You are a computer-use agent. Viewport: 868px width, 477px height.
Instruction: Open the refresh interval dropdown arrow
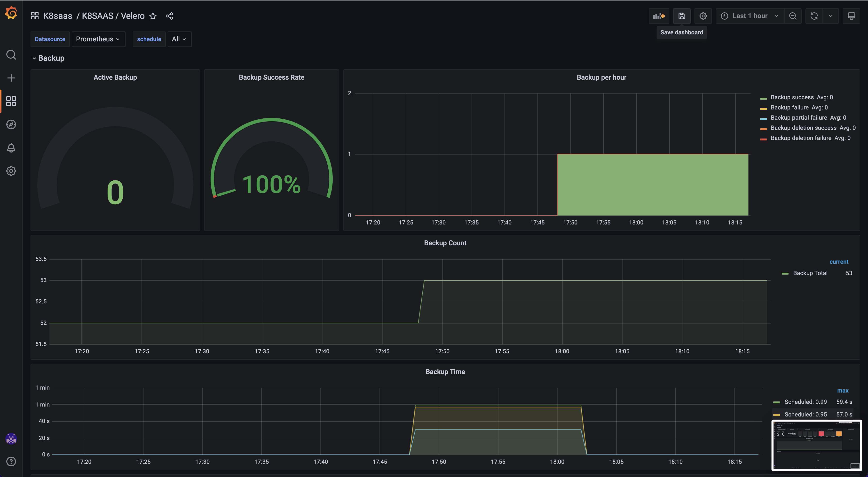831,16
